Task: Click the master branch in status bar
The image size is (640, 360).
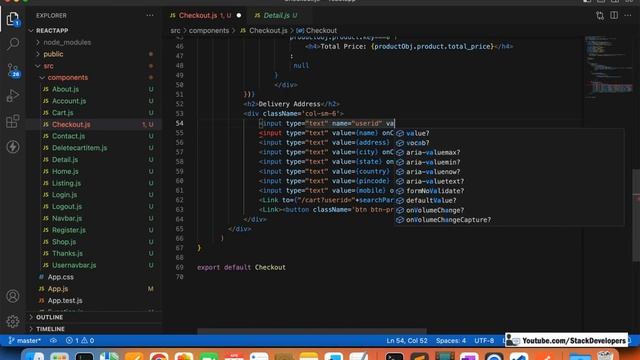Action: (24, 340)
